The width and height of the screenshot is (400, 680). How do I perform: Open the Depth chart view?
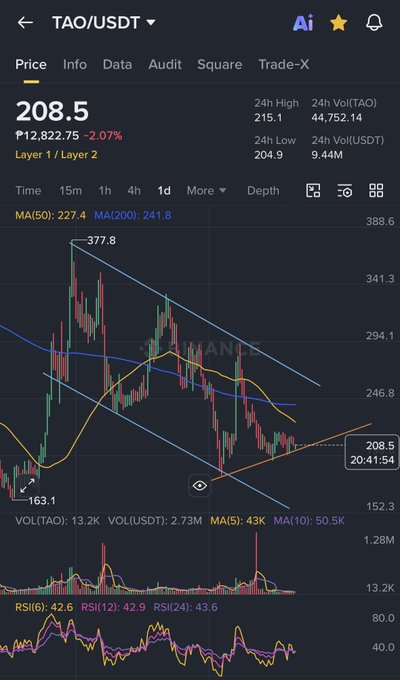click(x=263, y=191)
